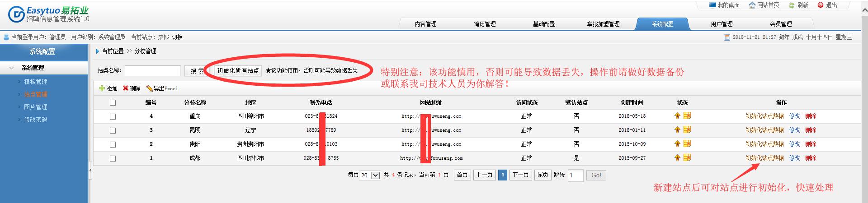Toggle the select-all checkbox in table header
This screenshot has height=203, width=868.
(x=113, y=103)
